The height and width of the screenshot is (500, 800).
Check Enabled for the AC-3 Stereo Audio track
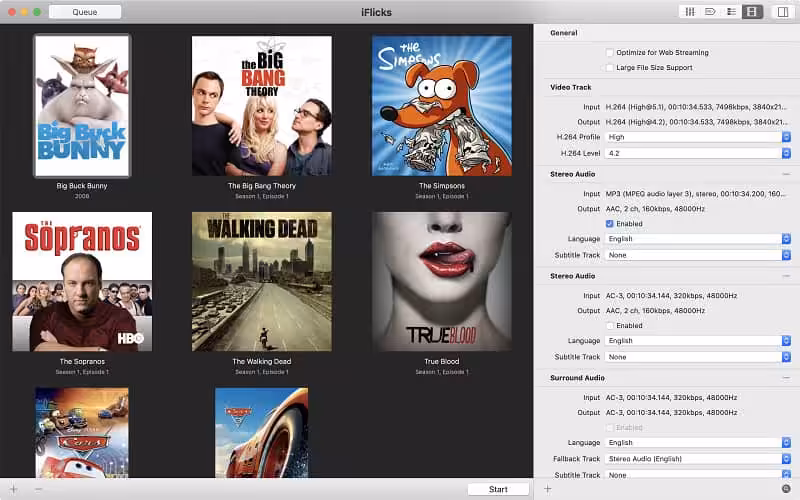(x=609, y=326)
